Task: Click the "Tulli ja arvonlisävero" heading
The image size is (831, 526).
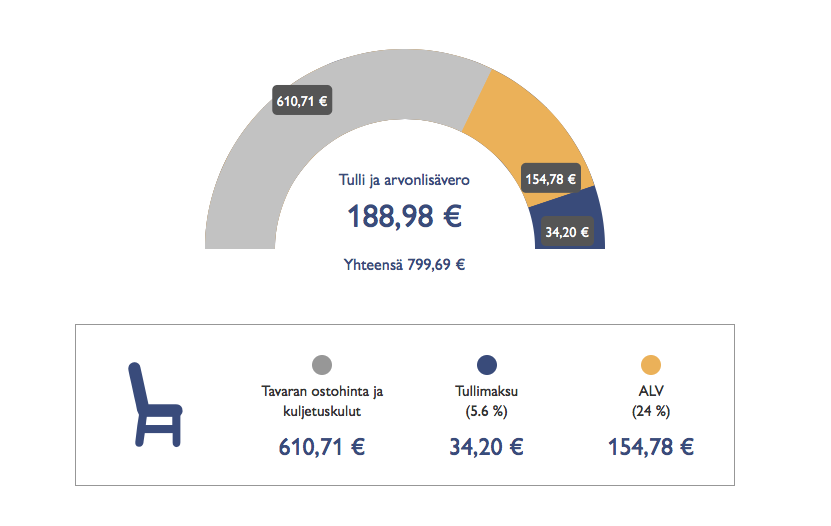Action: [404, 181]
